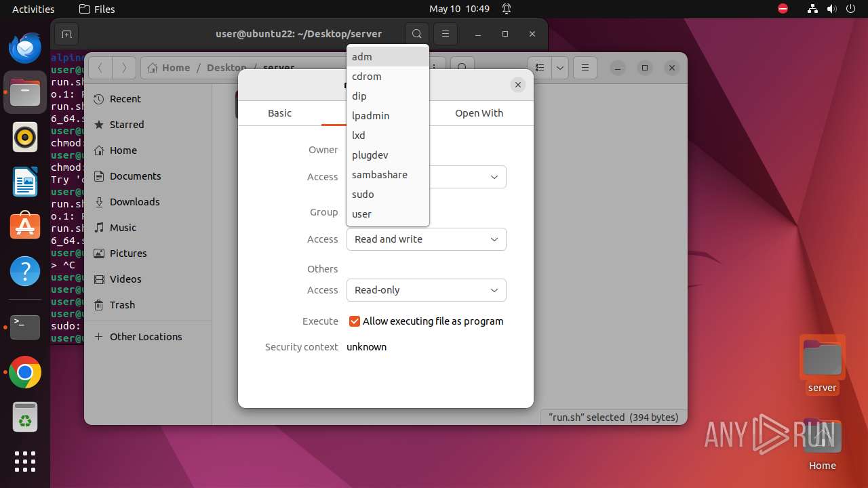
Task: Open Trash in Files sidebar
Action: [x=148, y=305]
